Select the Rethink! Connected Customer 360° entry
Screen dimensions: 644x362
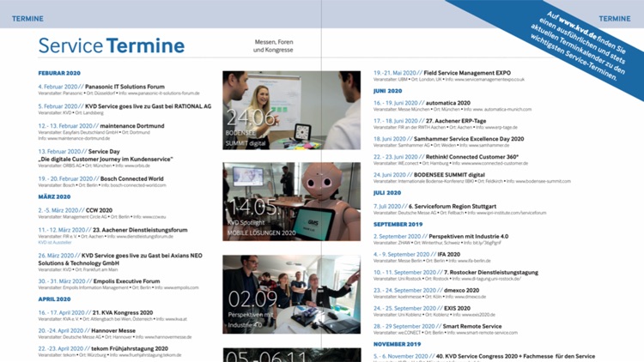[x=451, y=160]
